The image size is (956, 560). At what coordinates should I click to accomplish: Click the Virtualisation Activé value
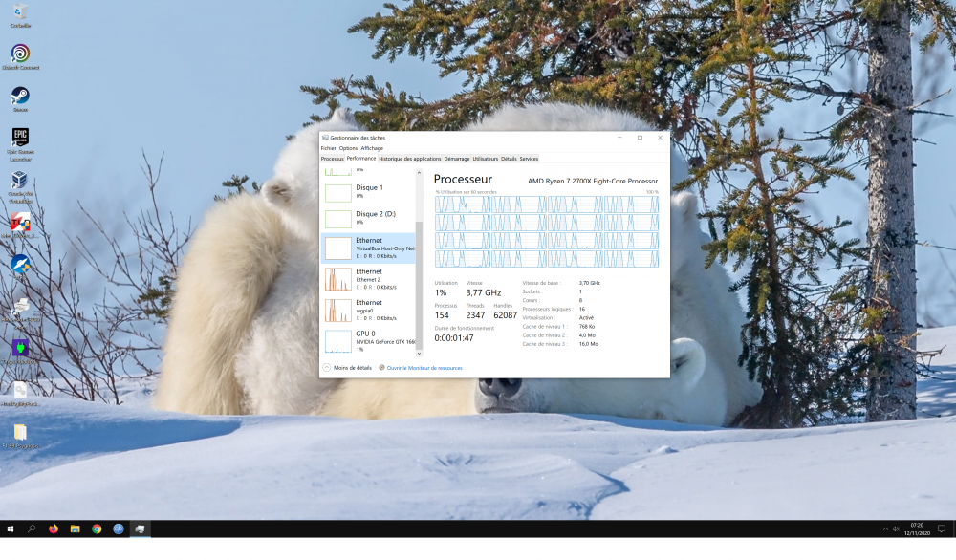pos(586,318)
